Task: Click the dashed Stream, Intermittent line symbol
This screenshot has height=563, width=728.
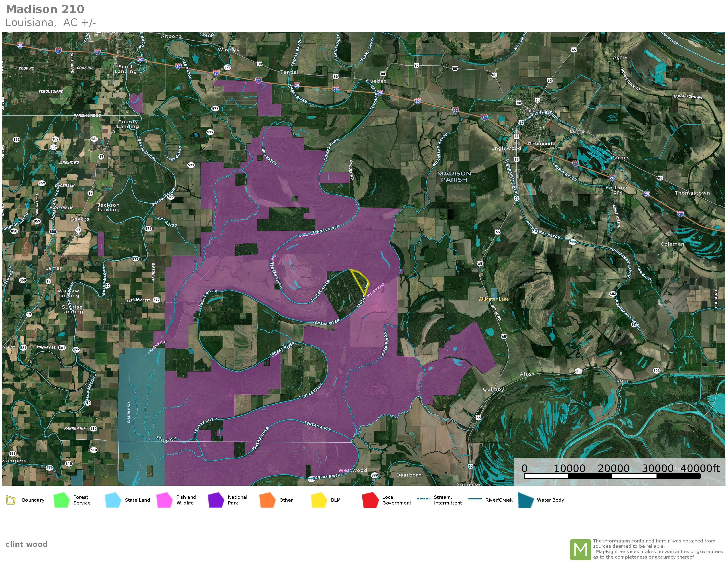Action: click(x=423, y=499)
